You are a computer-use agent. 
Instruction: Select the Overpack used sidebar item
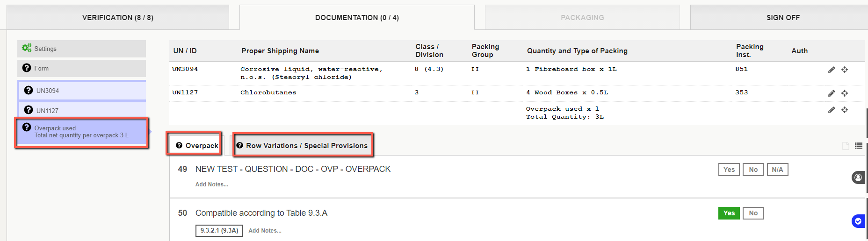coord(82,132)
